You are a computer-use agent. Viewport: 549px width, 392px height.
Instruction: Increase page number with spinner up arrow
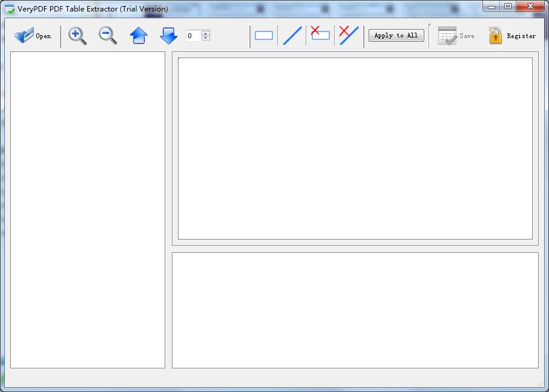point(206,33)
